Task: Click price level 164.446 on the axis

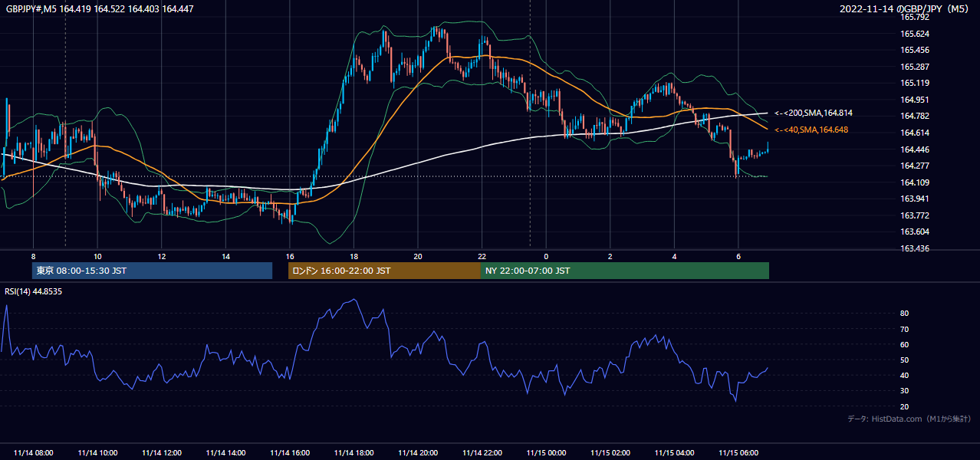Action: [915, 149]
